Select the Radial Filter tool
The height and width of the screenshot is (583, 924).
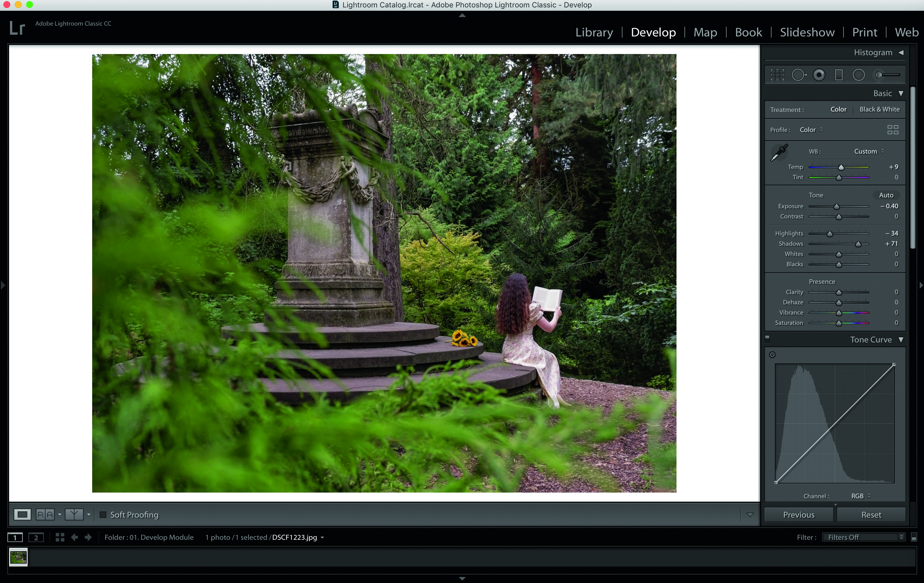click(859, 75)
